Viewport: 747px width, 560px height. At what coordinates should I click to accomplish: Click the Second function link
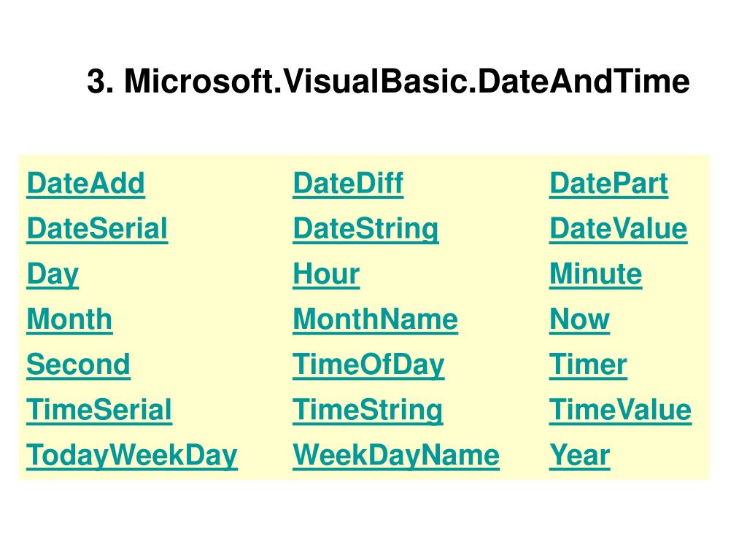coord(79,365)
